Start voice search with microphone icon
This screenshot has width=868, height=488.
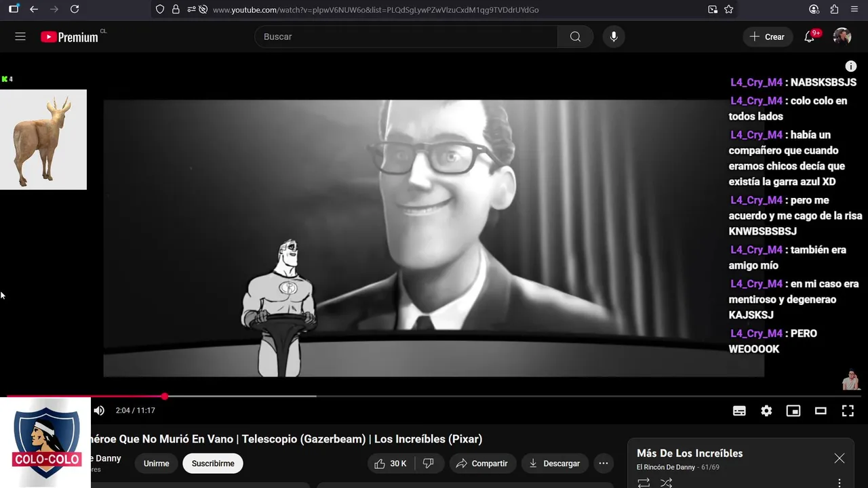[614, 37]
